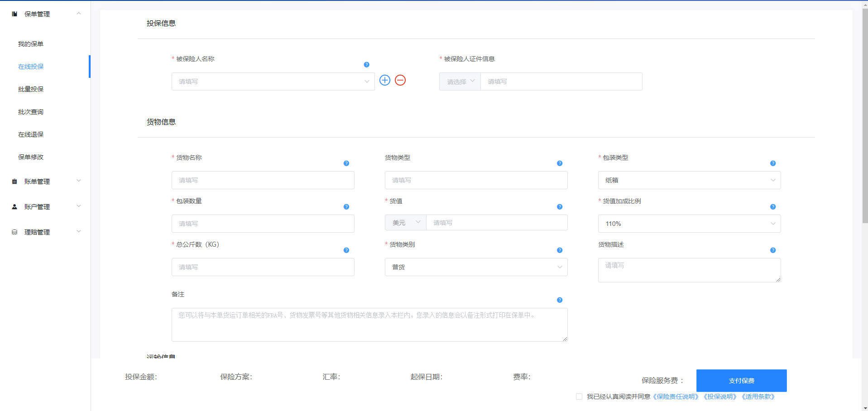Expand the 账单管理 menu chevron

pyautogui.click(x=79, y=181)
